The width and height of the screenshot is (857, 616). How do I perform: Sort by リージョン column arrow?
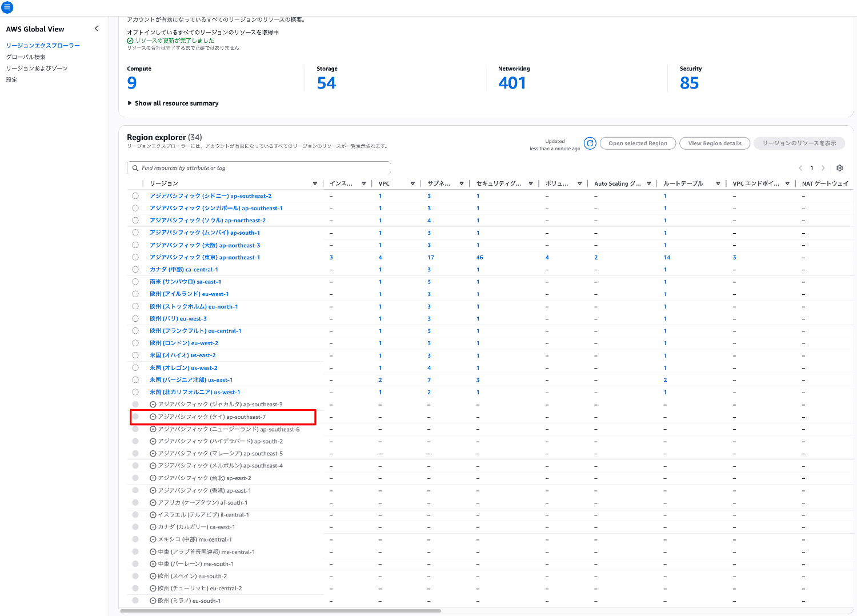tap(315, 183)
